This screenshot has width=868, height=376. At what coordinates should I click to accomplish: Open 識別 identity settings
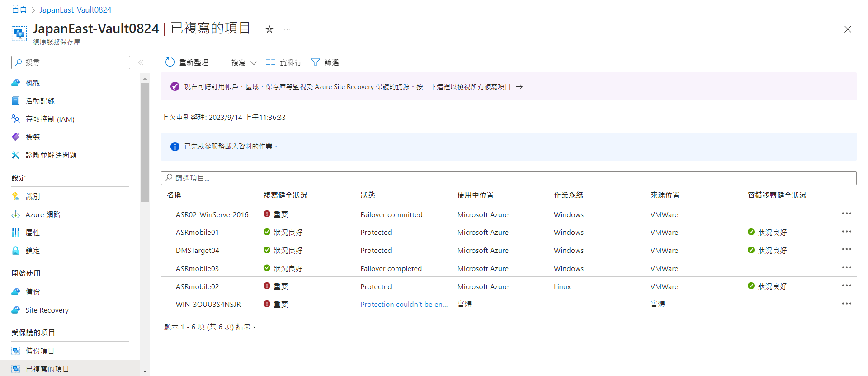33,196
